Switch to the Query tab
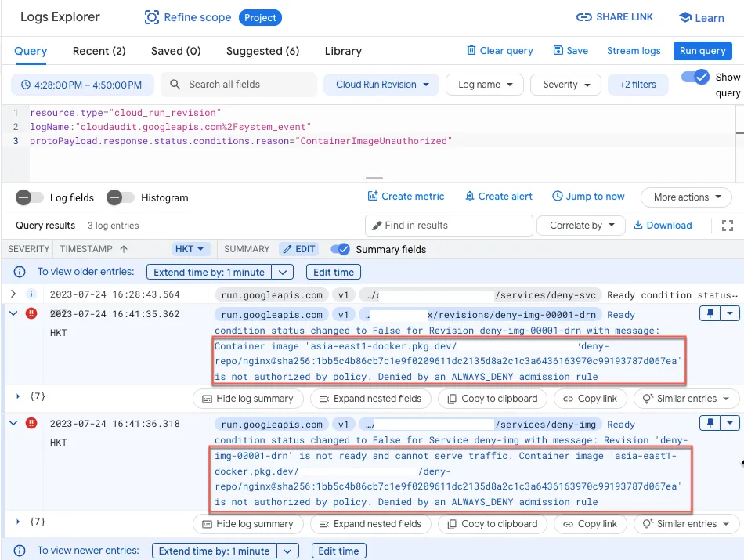744x560 pixels. click(31, 51)
